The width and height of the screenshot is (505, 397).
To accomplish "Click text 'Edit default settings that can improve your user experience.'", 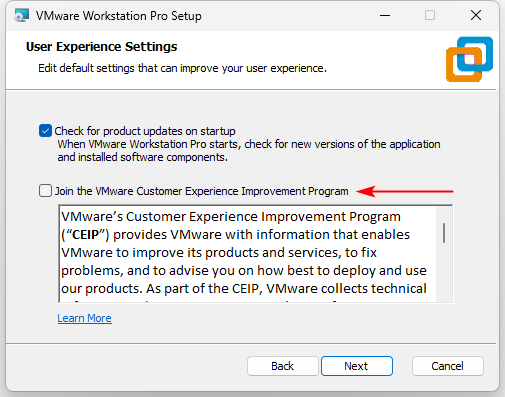I will coord(182,68).
